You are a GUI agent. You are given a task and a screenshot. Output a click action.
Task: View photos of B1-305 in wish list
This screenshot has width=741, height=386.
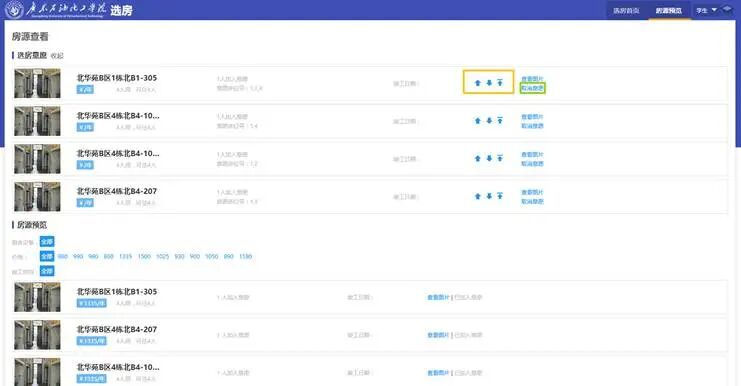[532, 79]
